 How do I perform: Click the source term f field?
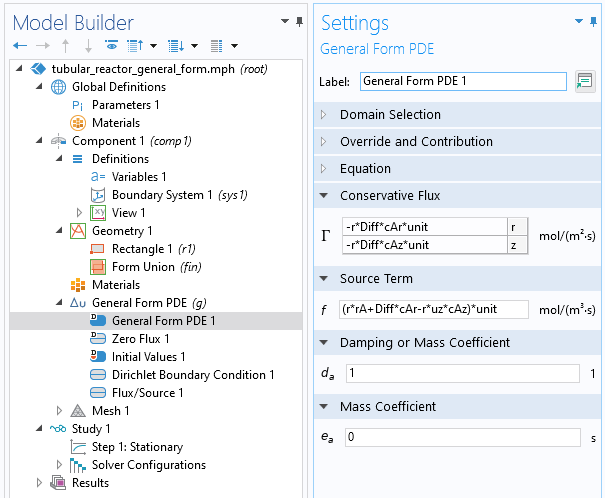coord(434,309)
